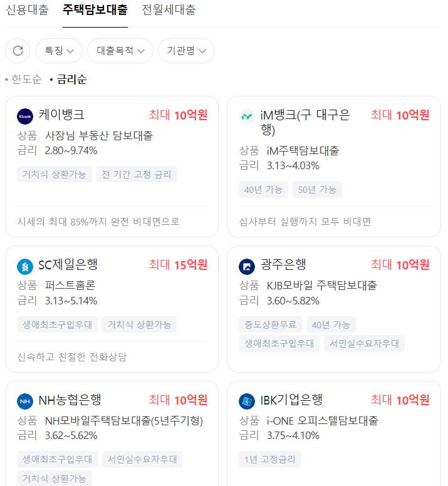Click the 1년 고정금리 tag
The height and width of the screenshot is (486, 448).
click(269, 460)
